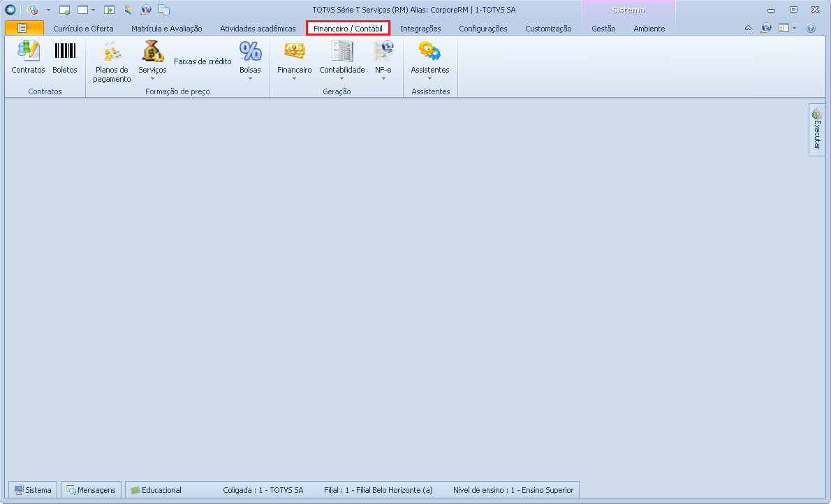The image size is (831, 504).
Task: Click Coligada : 1 - TOTVS SA
Action: click(x=263, y=490)
